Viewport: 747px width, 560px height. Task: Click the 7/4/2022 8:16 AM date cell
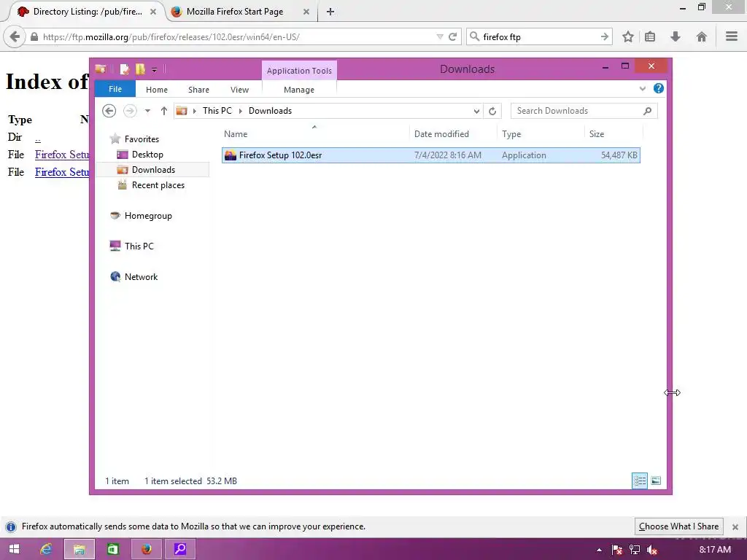click(448, 155)
